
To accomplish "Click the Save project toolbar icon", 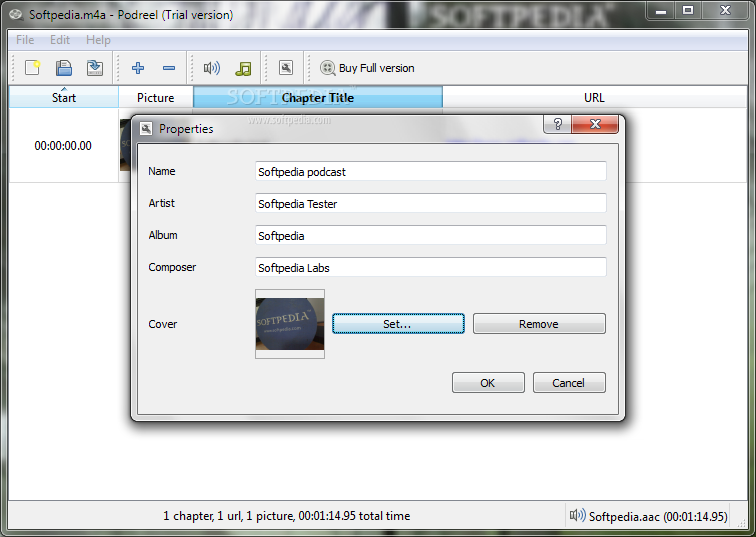I will pos(64,67).
